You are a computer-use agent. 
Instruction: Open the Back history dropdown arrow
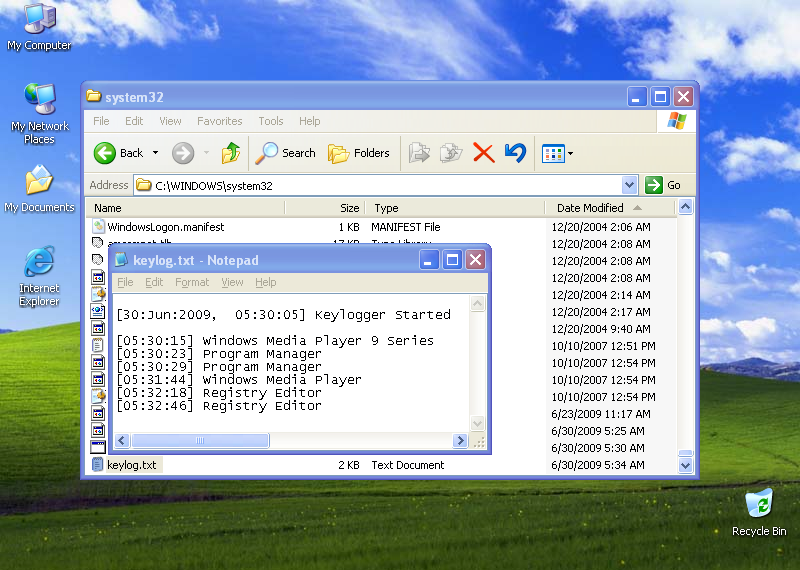click(x=156, y=153)
